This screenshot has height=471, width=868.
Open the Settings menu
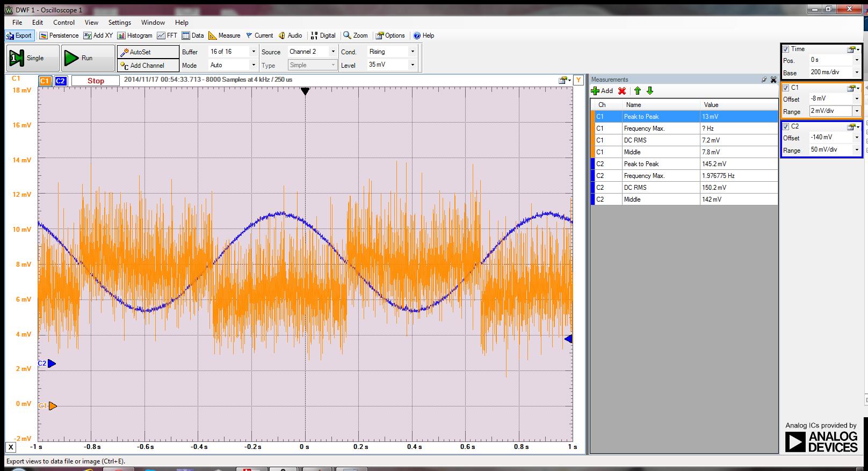(119, 23)
